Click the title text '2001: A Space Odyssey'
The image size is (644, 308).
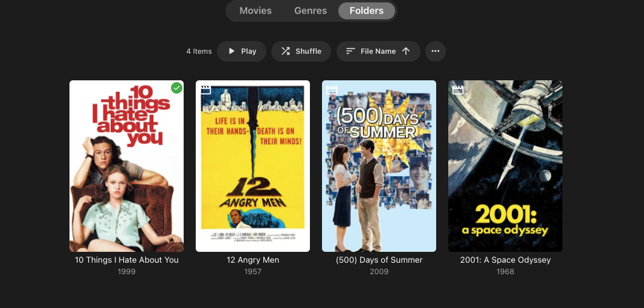pyautogui.click(x=505, y=260)
